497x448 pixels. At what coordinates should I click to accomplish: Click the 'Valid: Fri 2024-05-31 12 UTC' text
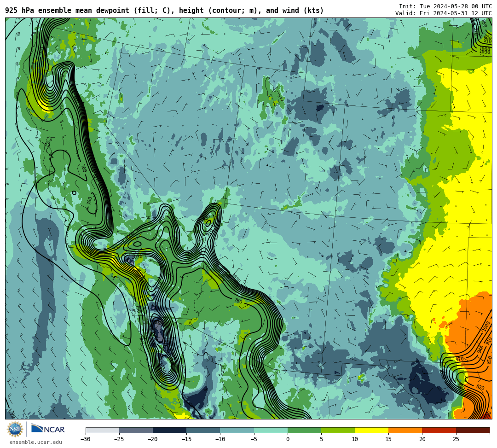click(444, 13)
